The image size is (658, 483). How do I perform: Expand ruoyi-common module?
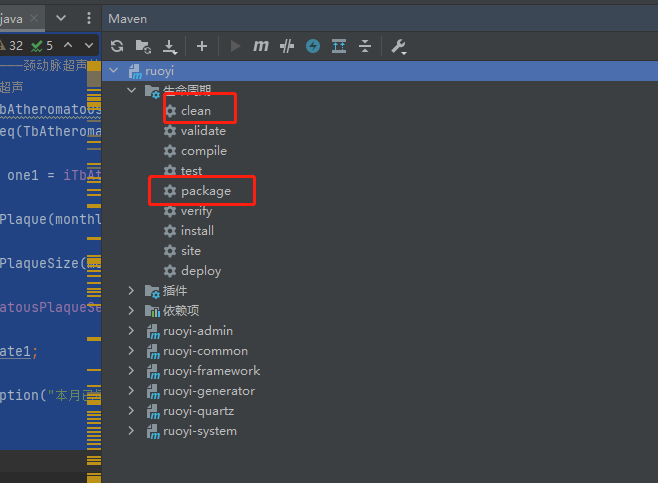coord(131,350)
